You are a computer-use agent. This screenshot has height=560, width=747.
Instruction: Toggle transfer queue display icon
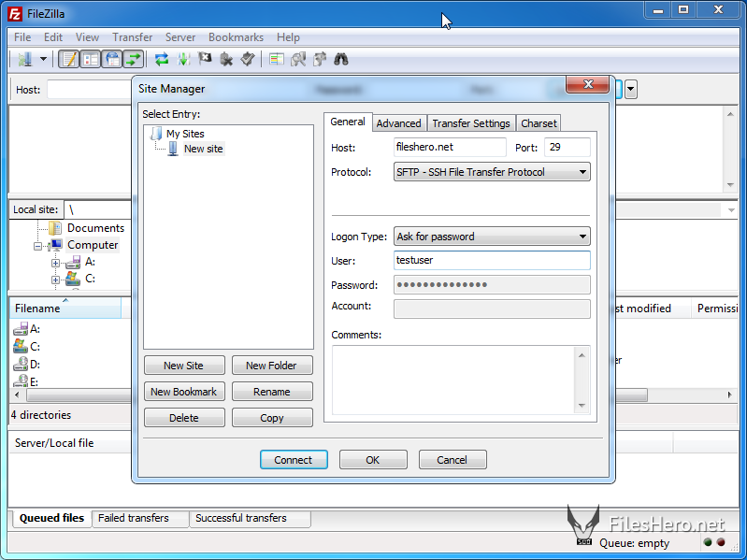click(134, 60)
